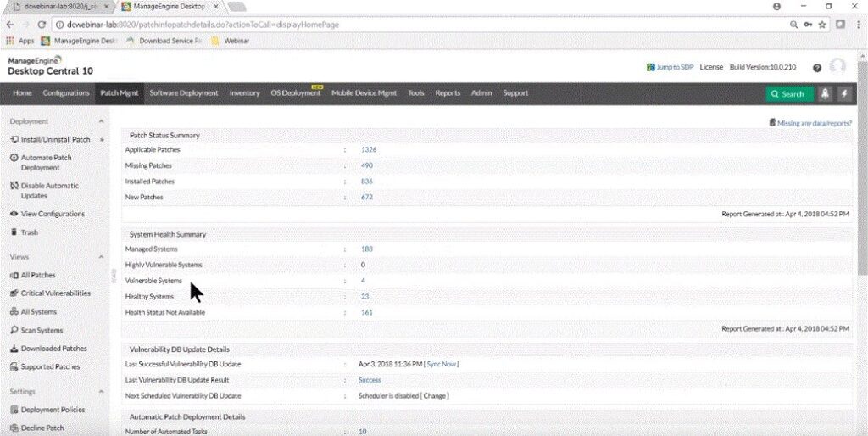Open the Support tab

[515, 93]
